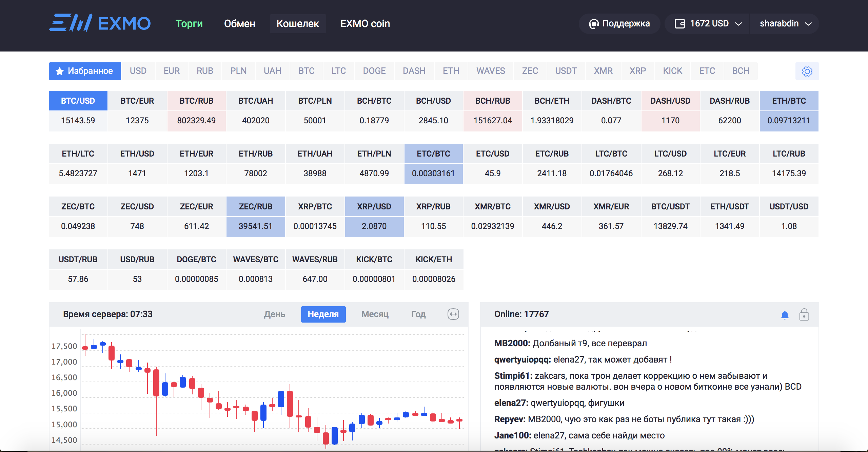Click Jane100 username in chat

pyautogui.click(x=512, y=435)
